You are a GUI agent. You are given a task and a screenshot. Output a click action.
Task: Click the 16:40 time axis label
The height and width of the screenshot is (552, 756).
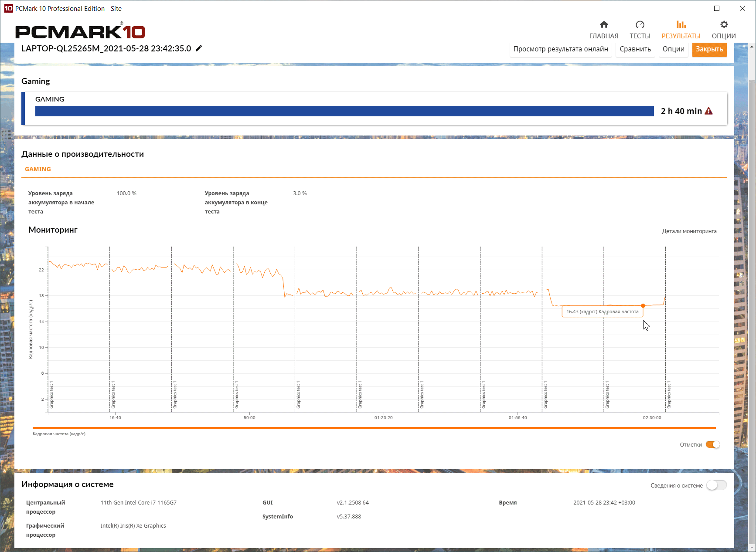tap(116, 417)
